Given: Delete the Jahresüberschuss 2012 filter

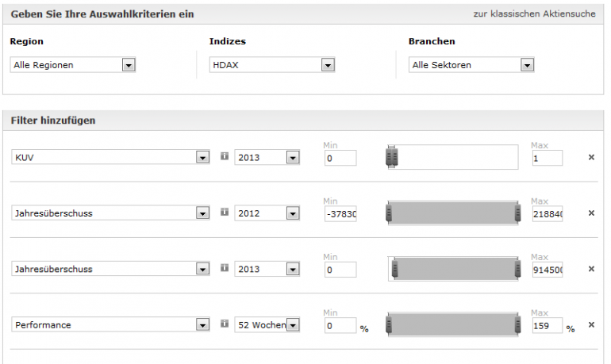Looking at the screenshot, I should click(x=590, y=213).
